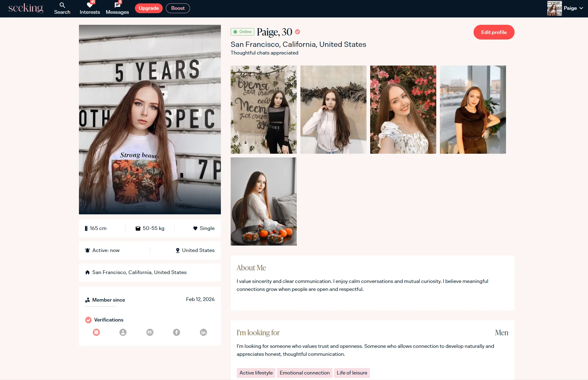Select the Active lifestyle tag

click(x=256, y=373)
